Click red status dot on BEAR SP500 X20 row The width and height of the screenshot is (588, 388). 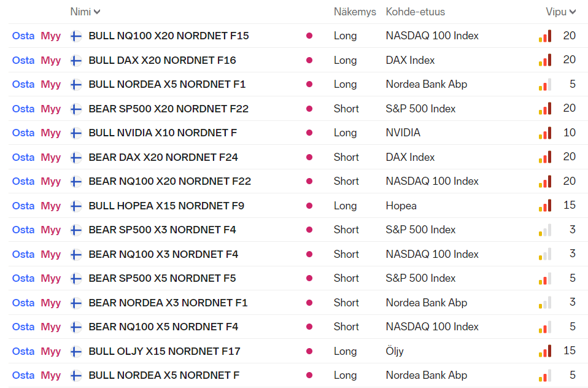click(309, 109)
